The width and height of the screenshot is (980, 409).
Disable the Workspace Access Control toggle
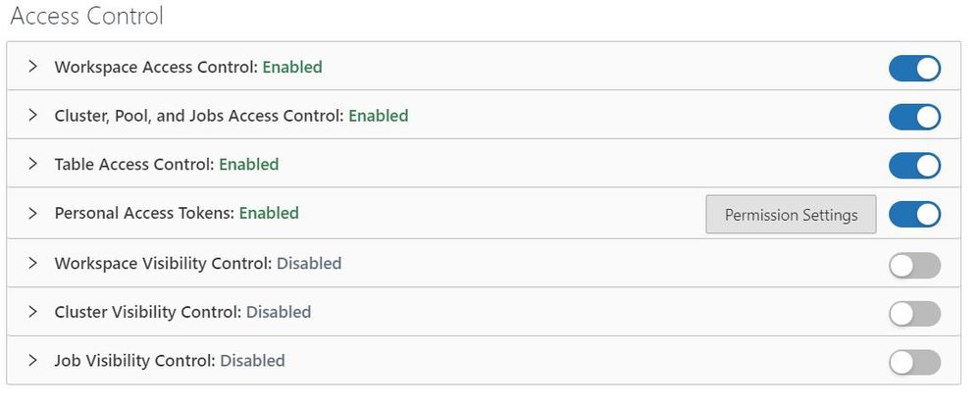[914, 68]
